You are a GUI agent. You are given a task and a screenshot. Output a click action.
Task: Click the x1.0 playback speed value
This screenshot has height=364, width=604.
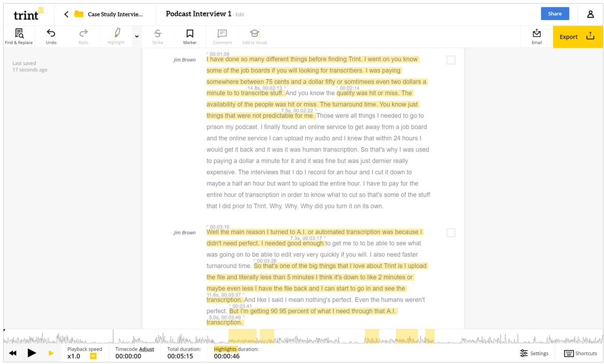(x=74, y=356)
